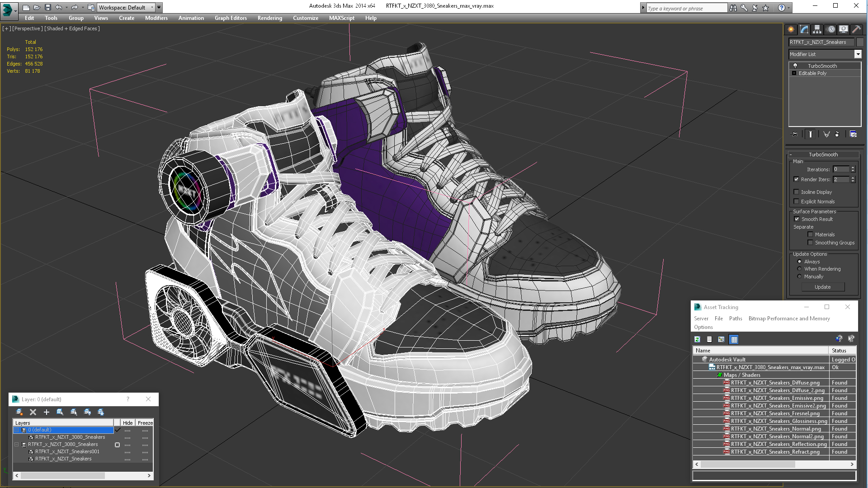Click Create New Layer icon in Layer dialog
The image size is (868, 488).
pos(19,412)
